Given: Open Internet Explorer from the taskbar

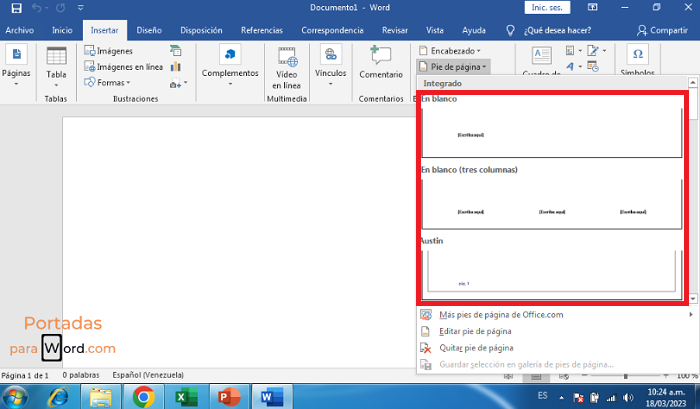Looking at the screenshot, I should pos(58,396).
